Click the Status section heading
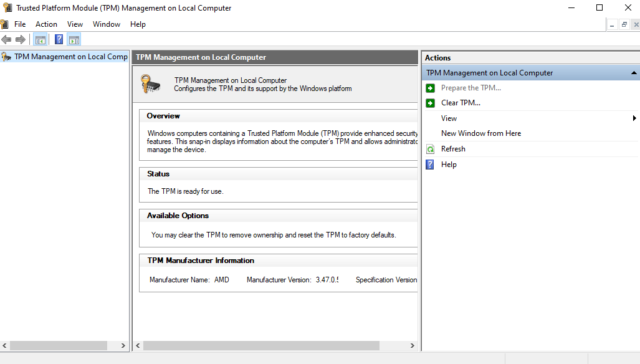 [x=158, y=174]
